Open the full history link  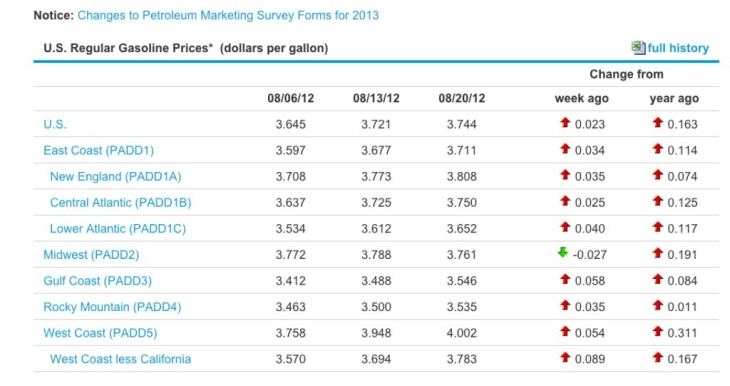click(678, 48)
